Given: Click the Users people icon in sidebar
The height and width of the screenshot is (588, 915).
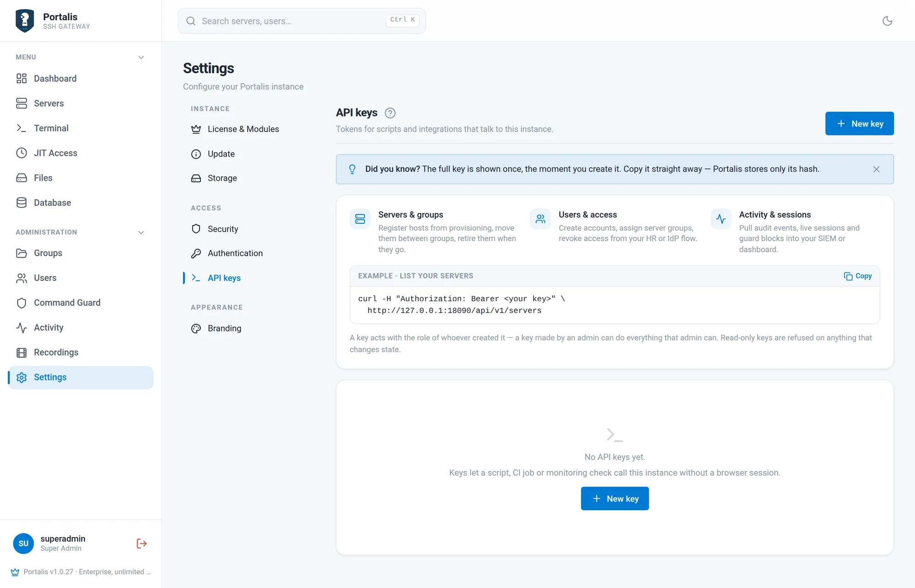Looking at the screenshot, I should click(22, 278).
